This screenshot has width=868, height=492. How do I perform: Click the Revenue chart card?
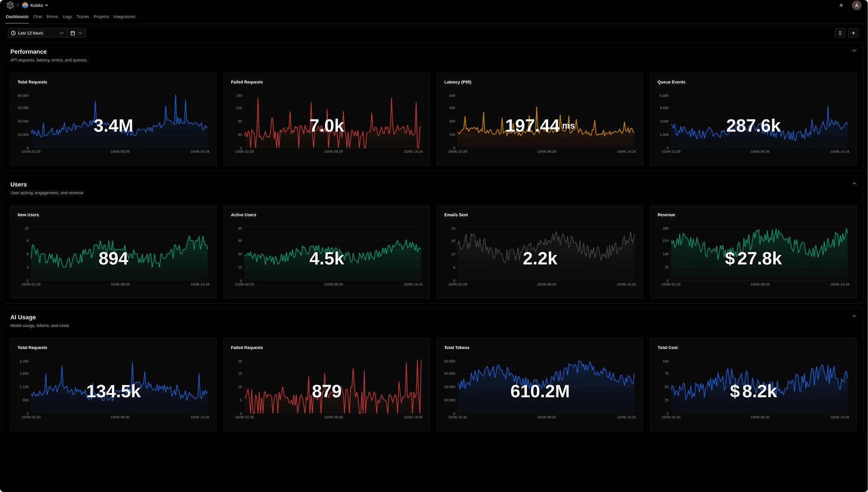pos(753,252)
